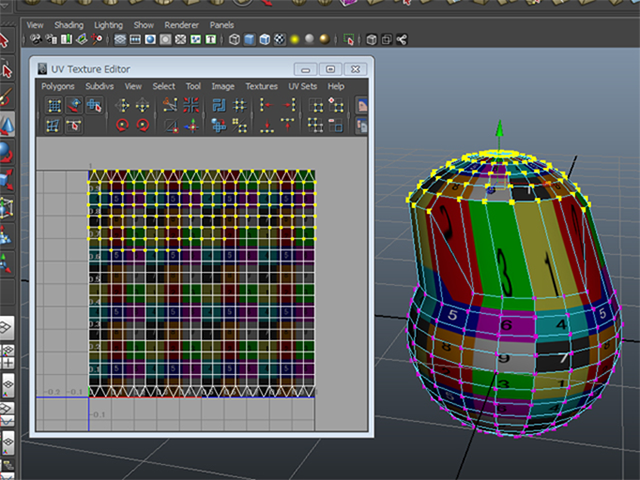
Task: Toggle viewport grid display
Action: click(x=120, y=40)
